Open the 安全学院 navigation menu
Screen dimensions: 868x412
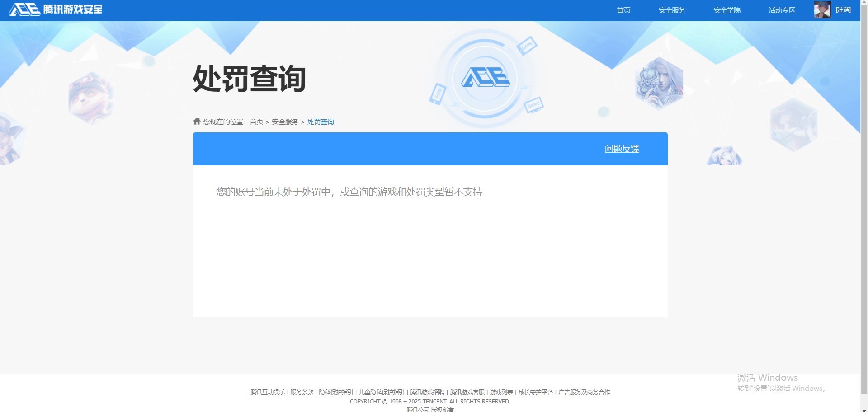(x=727, y=10)
